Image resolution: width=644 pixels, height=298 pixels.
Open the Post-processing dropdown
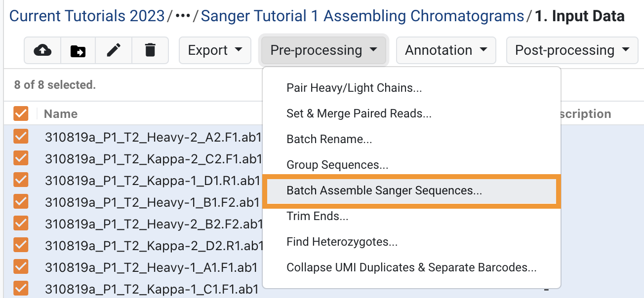pyautogui.click(x=572, y=50)
